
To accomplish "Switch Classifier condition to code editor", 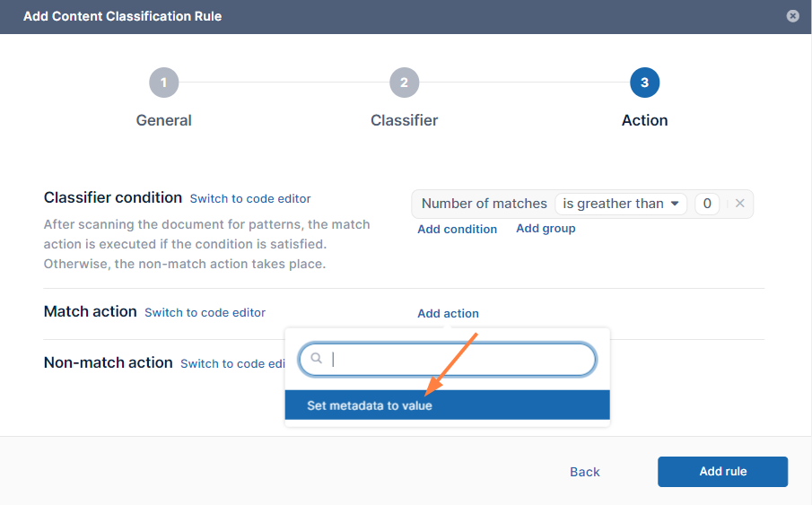I will click(x=250, y=198).
